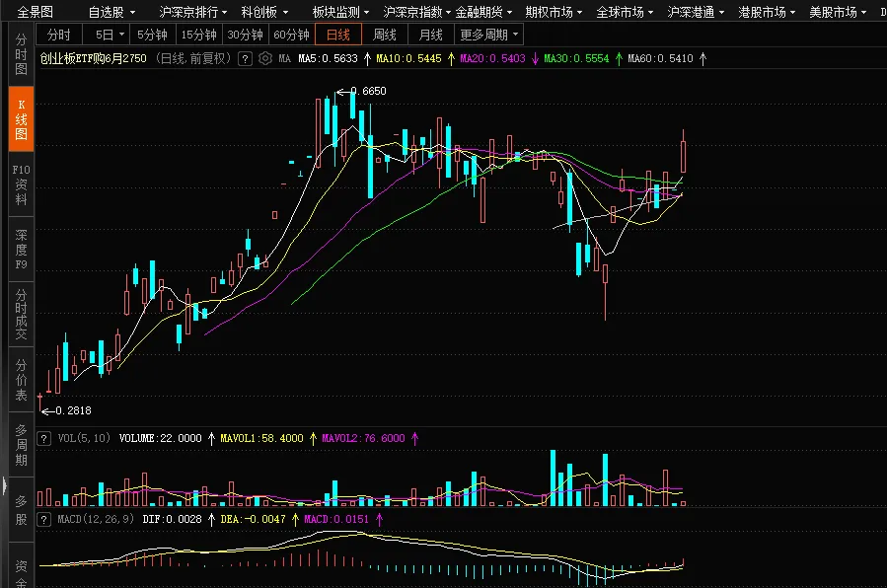
Task: Click the MACD indicator help question icon
Action: 43,520
